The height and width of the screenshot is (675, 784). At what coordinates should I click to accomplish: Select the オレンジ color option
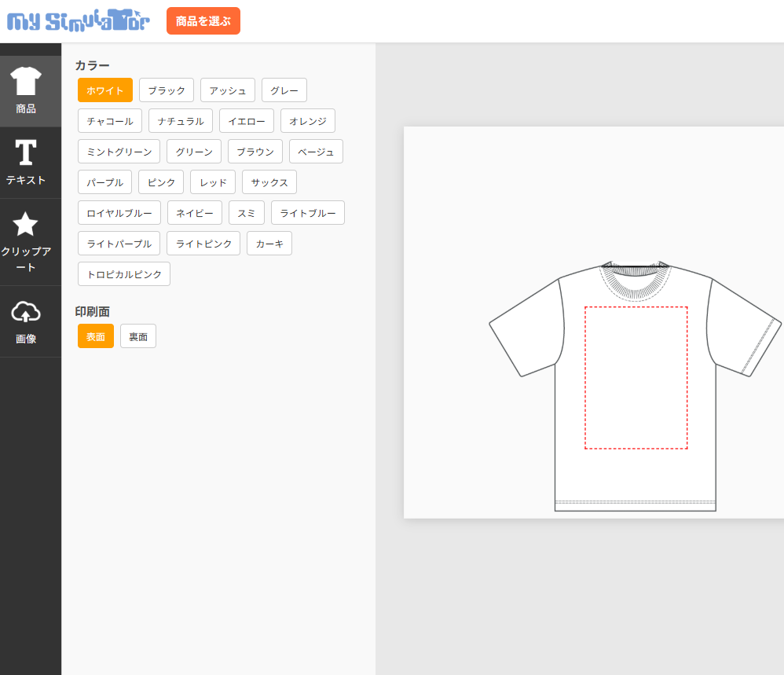click(x=308, y=121)
